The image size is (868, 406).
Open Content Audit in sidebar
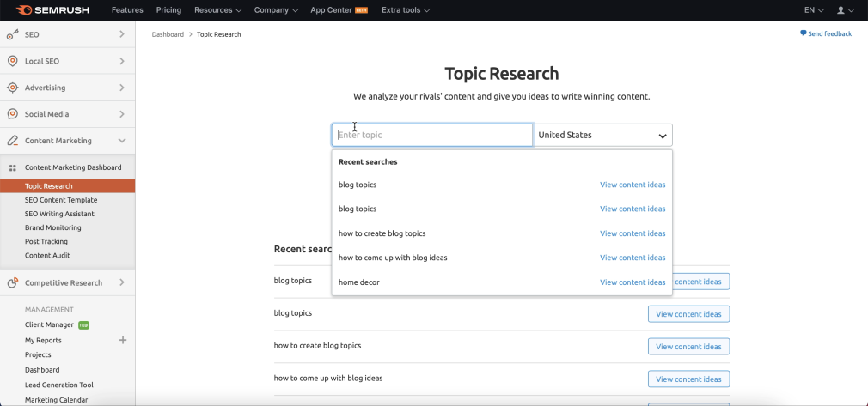point(47,255)
